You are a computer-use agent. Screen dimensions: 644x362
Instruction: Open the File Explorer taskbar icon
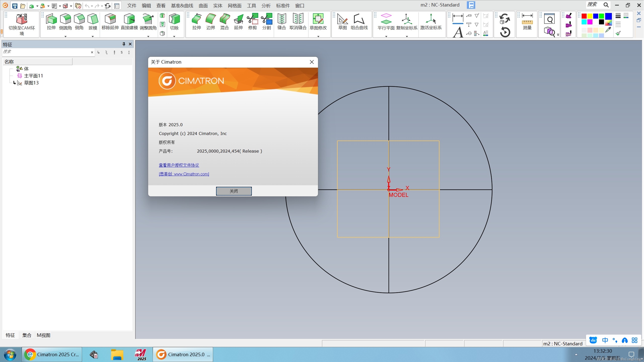(117, 354)
